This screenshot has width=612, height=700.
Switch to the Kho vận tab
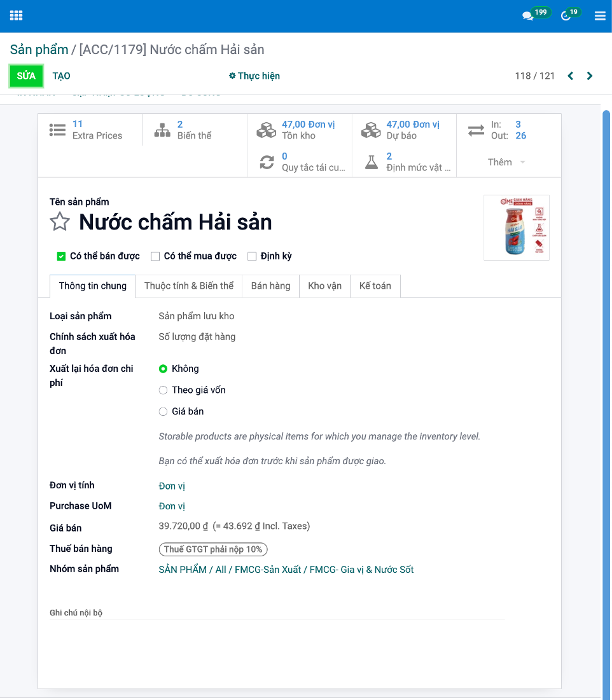(324, 286)
